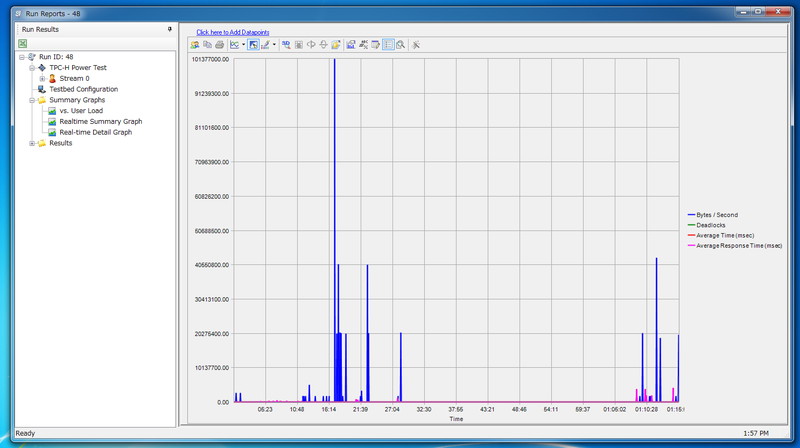Open the chart data editor icon
The width and height of the screenshot is (800, 448).
point(376,45)
